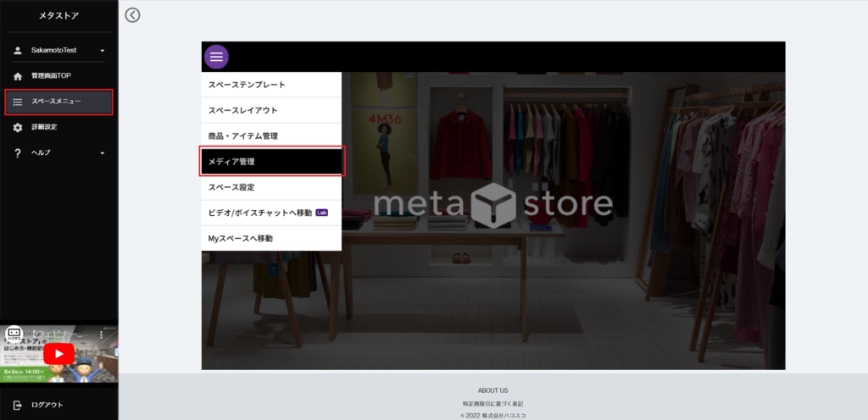The image size is (868, 420).
Task: Open スペース設定 menu item
Action: [271, 187]
